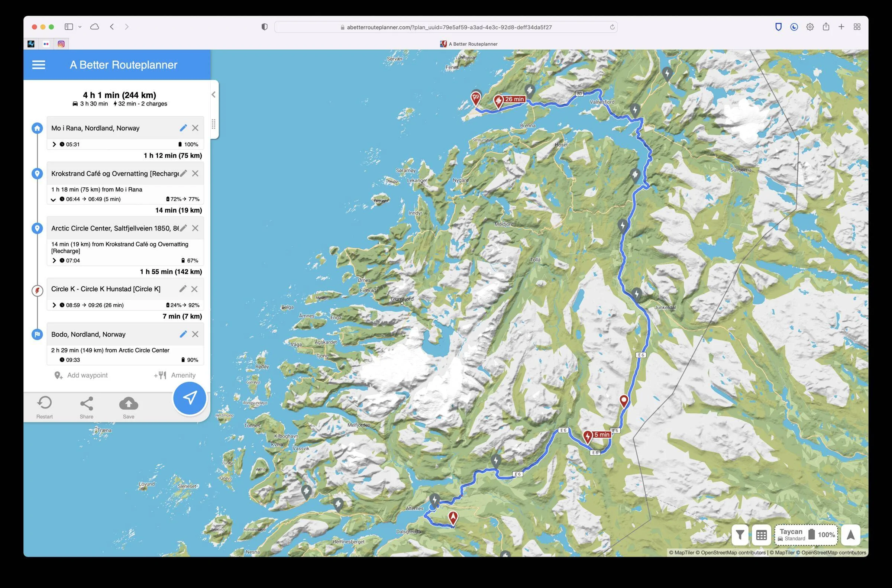The height and width of the screenshot is (588, 892).
Task: Click the home icon for Mo i Rana
Action: [x=37, y=128]
